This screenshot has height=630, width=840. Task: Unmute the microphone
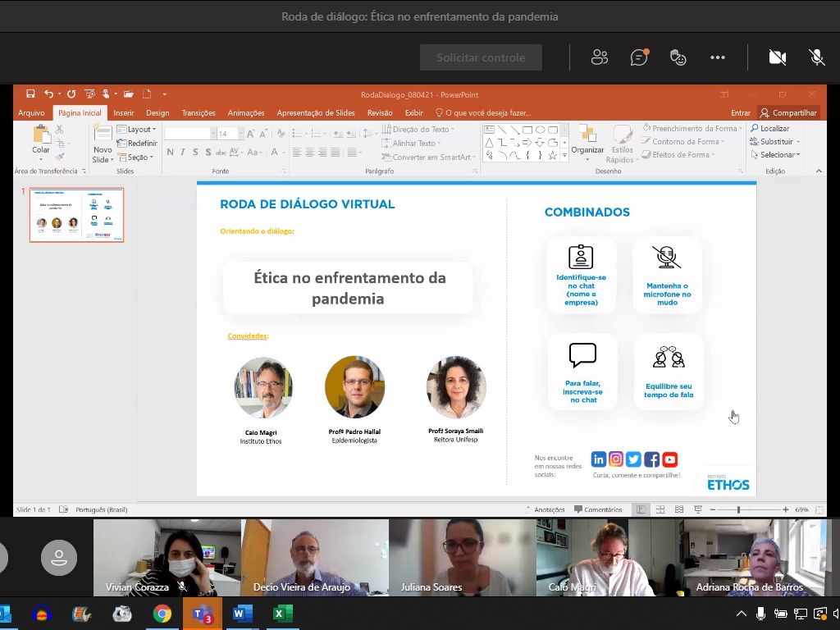pos(817,57)
